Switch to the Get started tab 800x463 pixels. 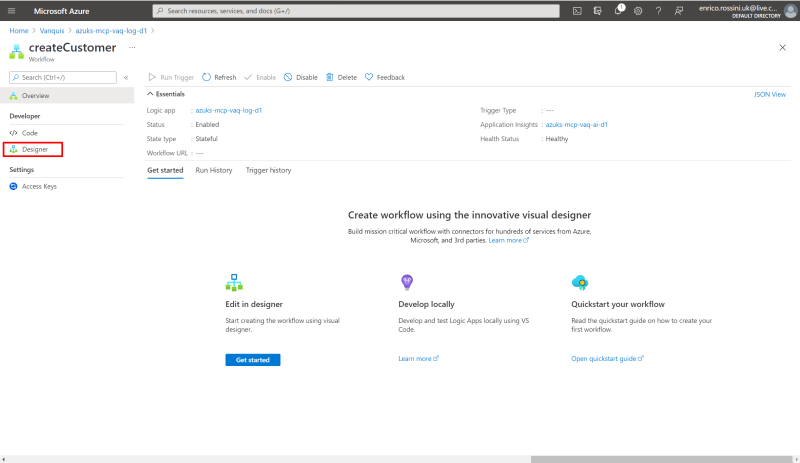[x=165, y=170]
